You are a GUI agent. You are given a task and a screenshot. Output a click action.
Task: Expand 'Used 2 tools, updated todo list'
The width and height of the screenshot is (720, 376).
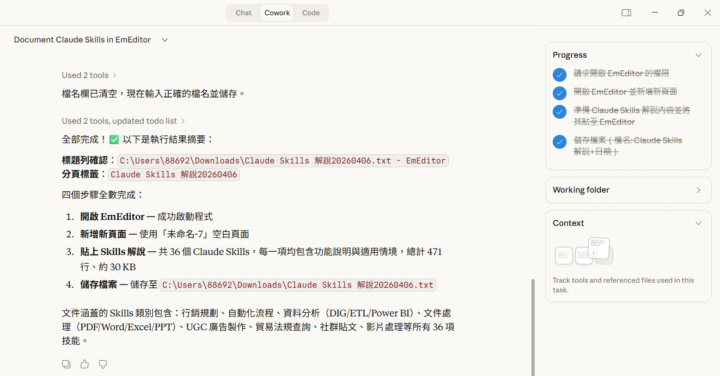(x=123, y=121)
